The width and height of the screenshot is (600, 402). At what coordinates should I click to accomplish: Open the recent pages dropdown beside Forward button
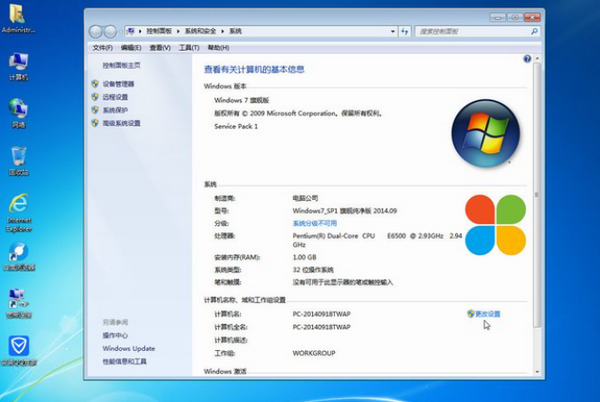click(120, 32)
